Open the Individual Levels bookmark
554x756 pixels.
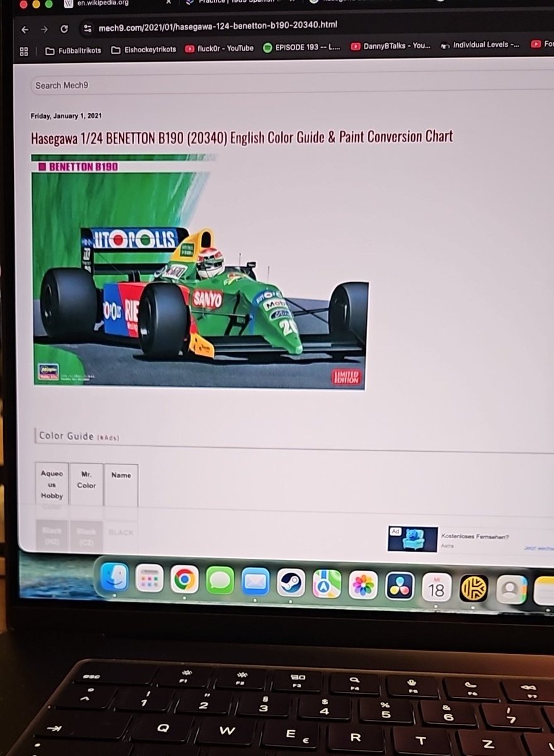click(480, 45)
